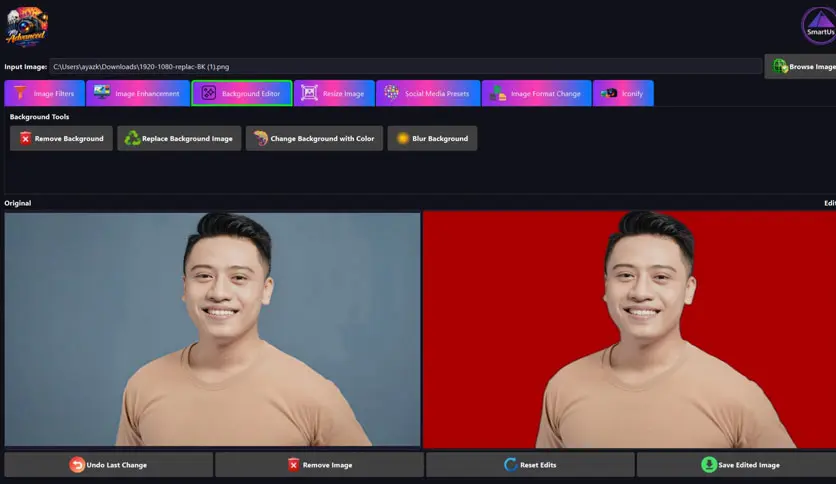The image size is (836, 484).
Task: Switch to the Iconify tab
Action: click(x=623, y=93)
